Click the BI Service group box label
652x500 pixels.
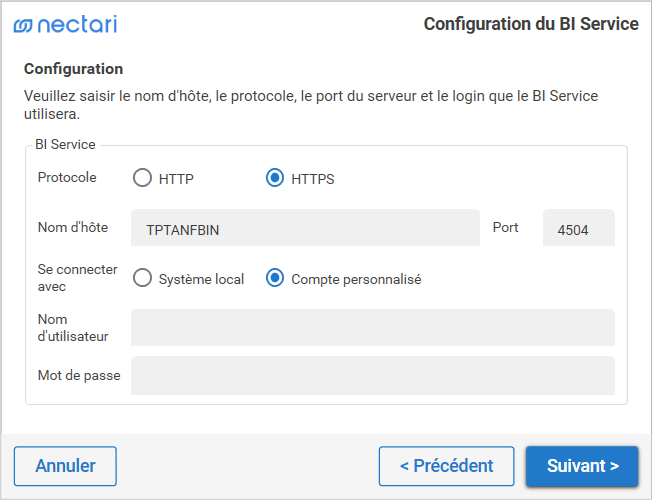(x=65, y=145)
